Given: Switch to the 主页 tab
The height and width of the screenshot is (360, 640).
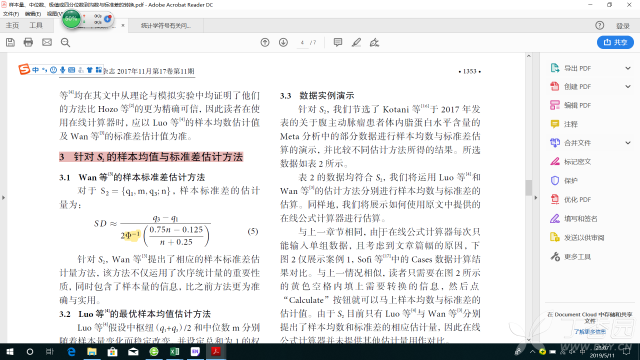Looking at the screenshot, I should click(12, 25).
